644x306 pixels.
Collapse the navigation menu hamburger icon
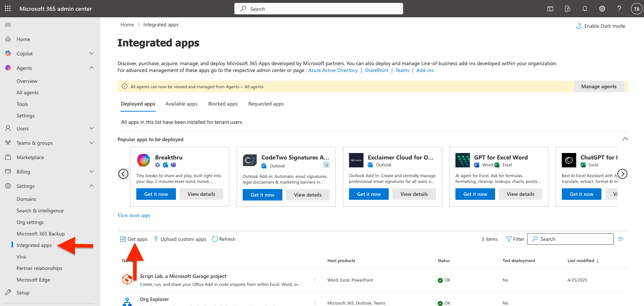tap(8, 24)
